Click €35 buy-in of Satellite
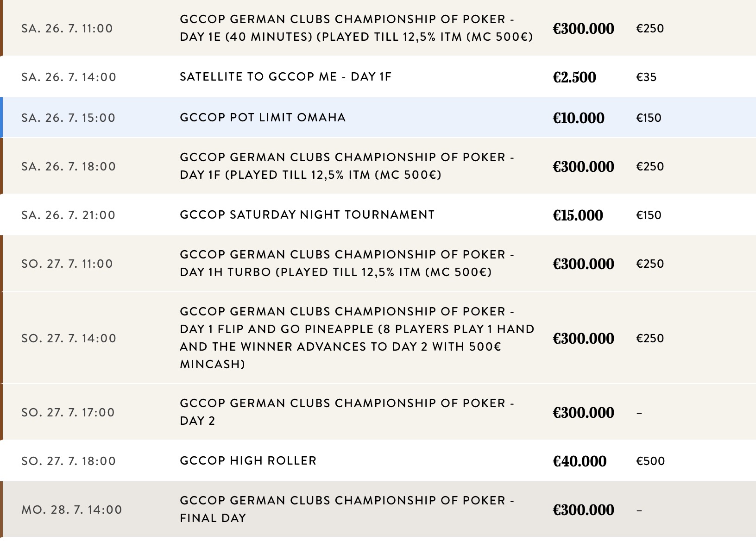 tap(646, 77)
